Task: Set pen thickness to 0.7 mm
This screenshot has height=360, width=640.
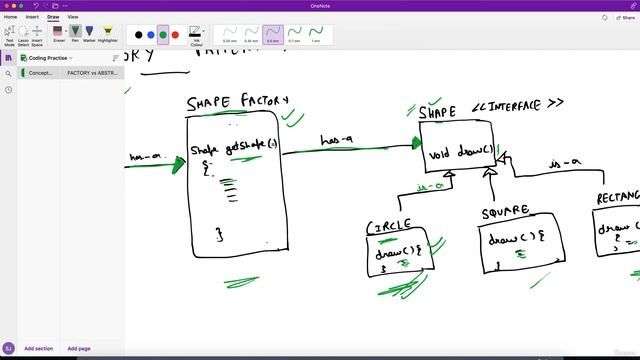Action: click(294, 35)
